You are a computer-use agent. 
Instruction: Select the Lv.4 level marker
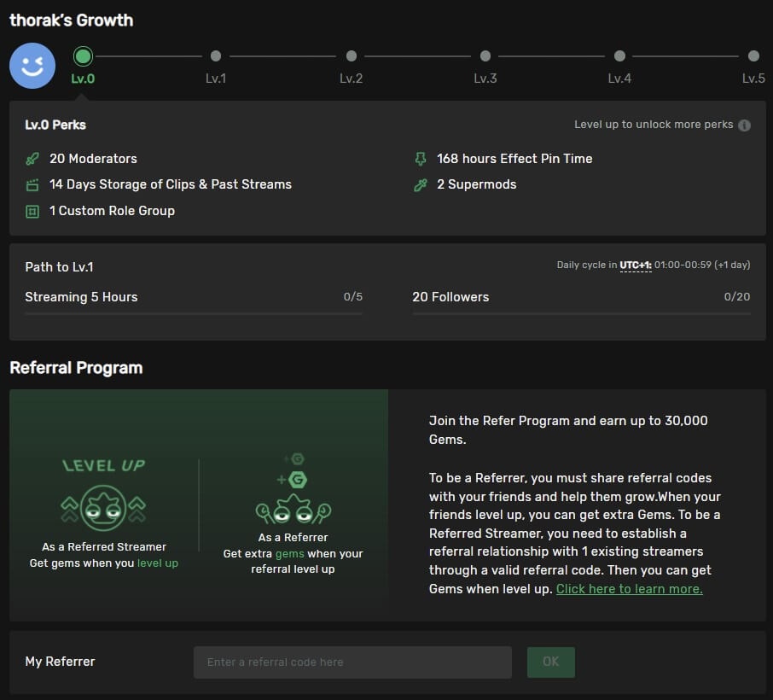[619, 56]
